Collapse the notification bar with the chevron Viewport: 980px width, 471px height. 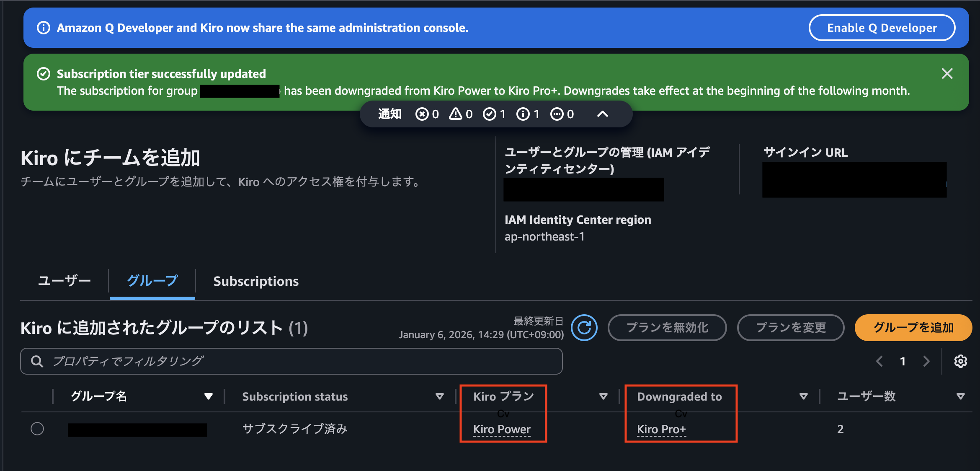(x=602, y=114)
